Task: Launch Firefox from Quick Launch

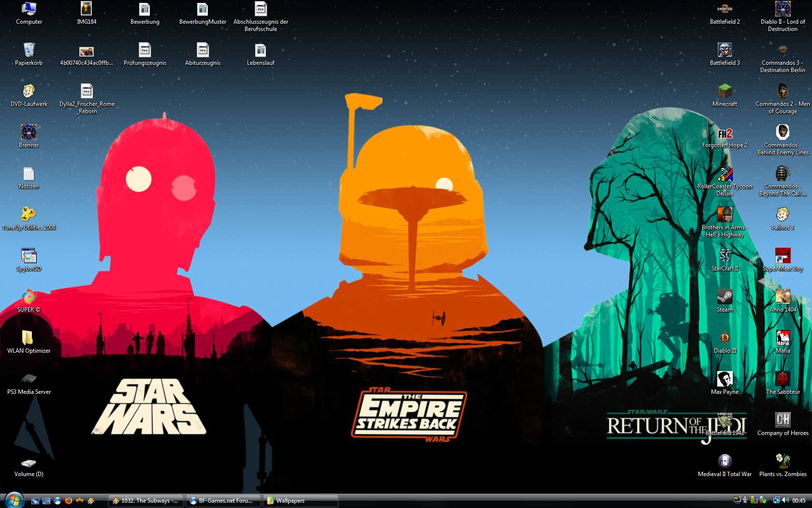Action: (x=69, y=501)
